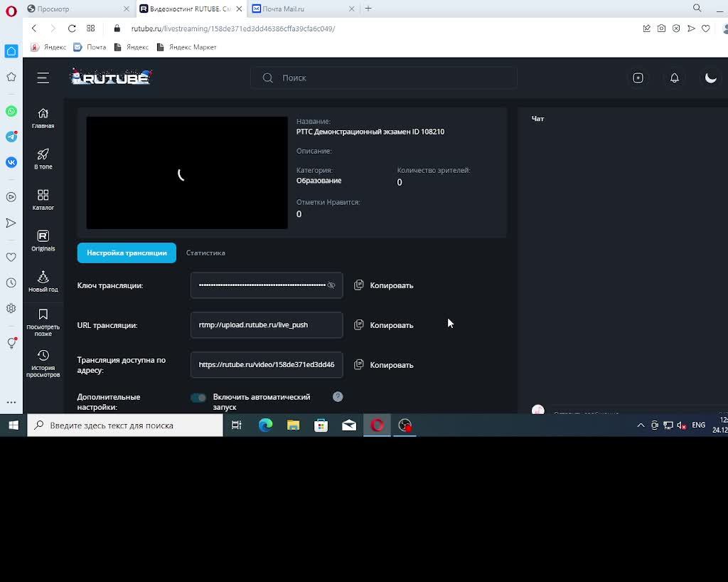This screenshot has height=582, width=728.
Task: Click the upload video icon in header
Action: [638, 78]
